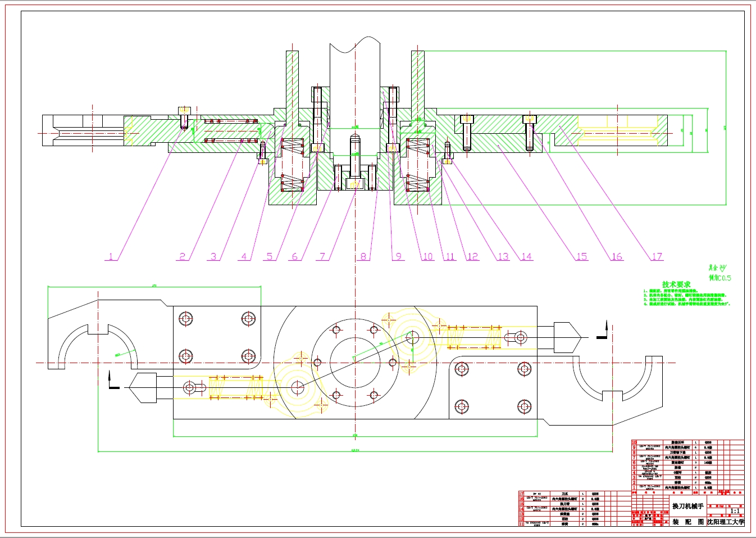Click part balloon number 13

(503, 256)
